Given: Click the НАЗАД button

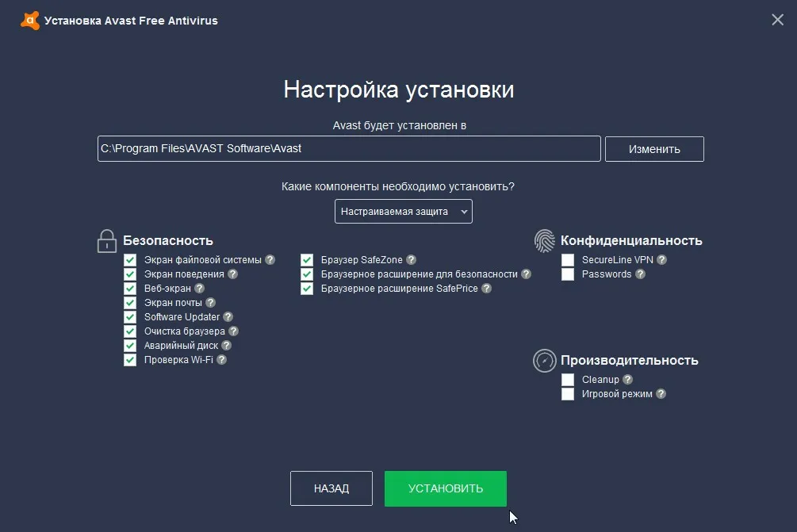Looking at the screenshot, I should tap(331, 488).
